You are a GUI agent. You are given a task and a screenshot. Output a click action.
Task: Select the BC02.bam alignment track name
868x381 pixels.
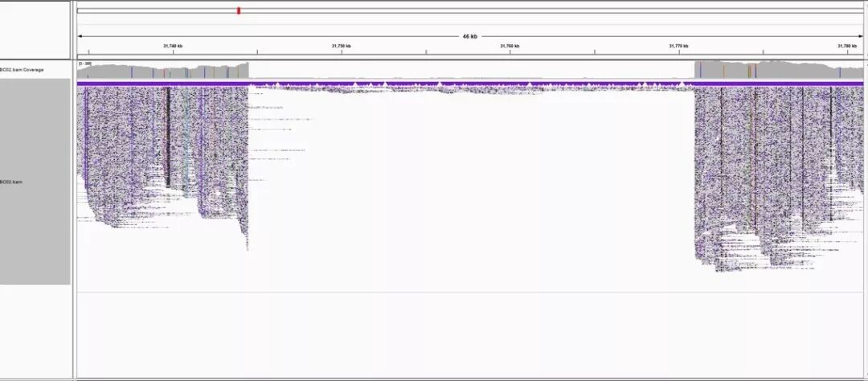(x=11, y=182)
